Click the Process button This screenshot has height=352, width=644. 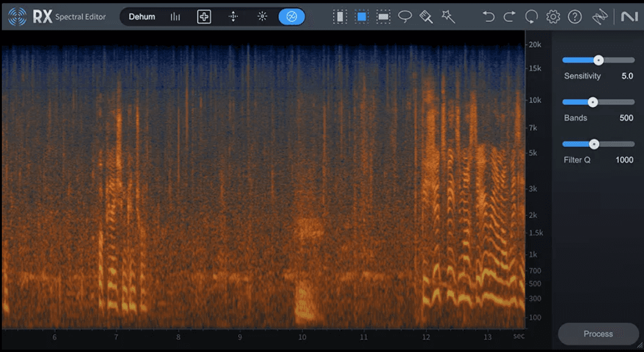[598, 334]
